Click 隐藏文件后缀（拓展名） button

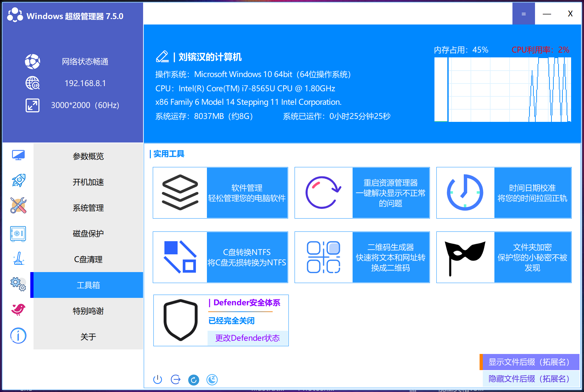point(531,378)
